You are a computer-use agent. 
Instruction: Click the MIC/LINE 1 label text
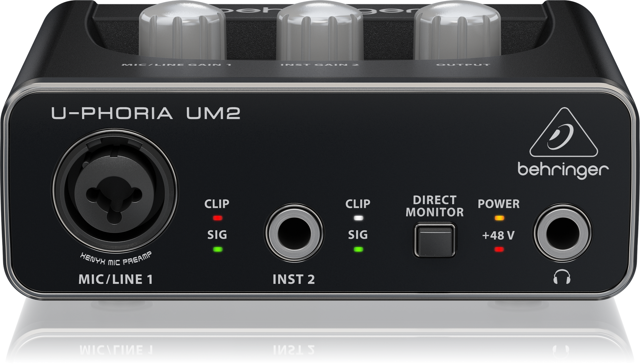click(x=115, y=279)
